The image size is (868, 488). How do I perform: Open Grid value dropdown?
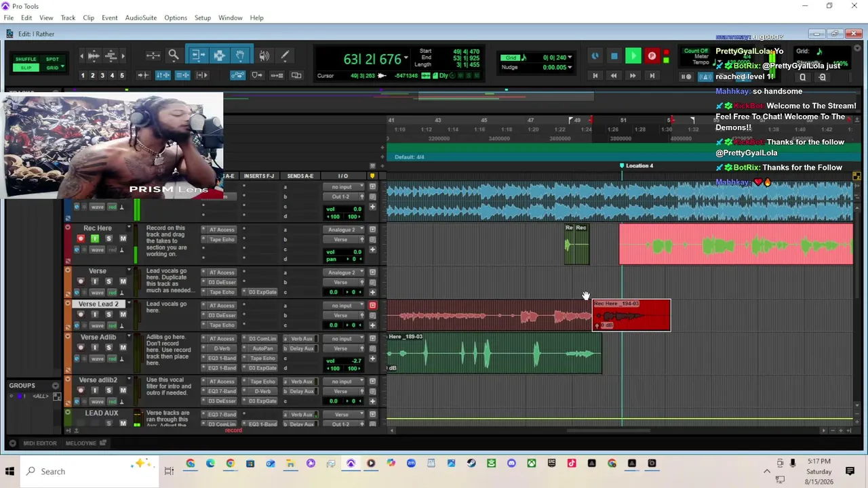point(570,58)
